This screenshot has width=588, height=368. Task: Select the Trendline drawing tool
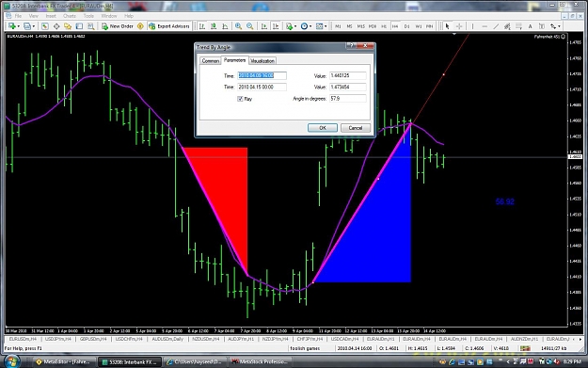pyautogui.click(x=496, y=26)
